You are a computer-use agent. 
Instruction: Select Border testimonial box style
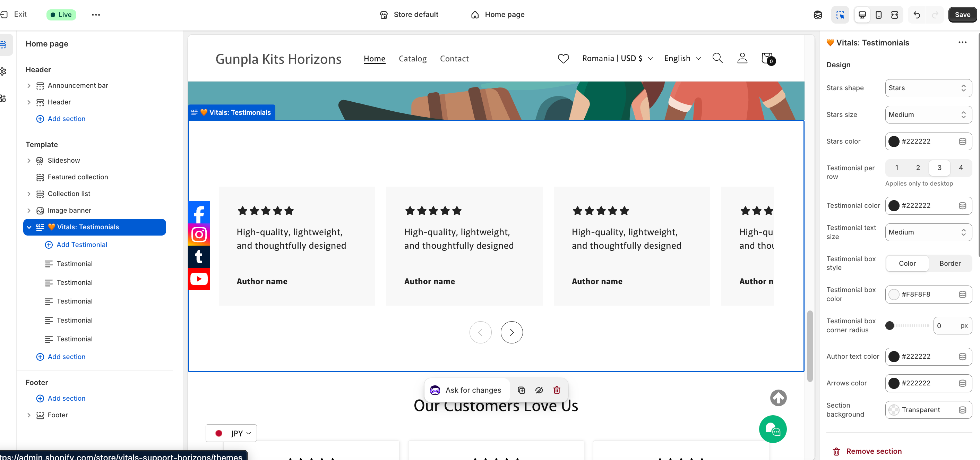coord(949,263)
